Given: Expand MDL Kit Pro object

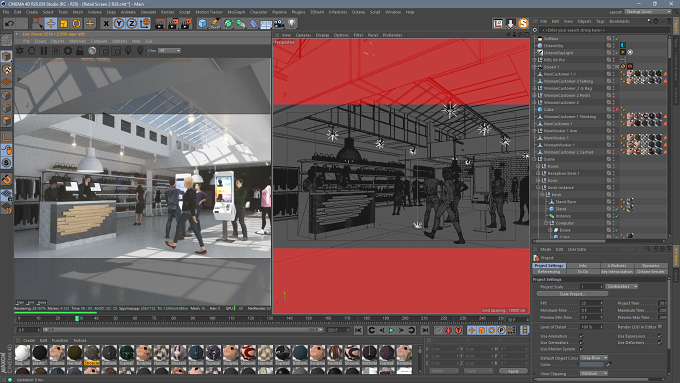Looking at the screenshot, I should point(534,60).
